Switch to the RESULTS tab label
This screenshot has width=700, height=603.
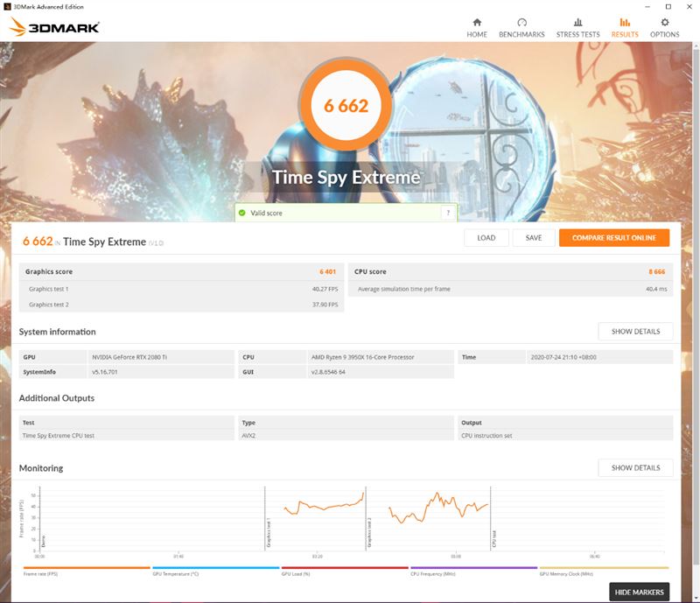pos(625,34)
